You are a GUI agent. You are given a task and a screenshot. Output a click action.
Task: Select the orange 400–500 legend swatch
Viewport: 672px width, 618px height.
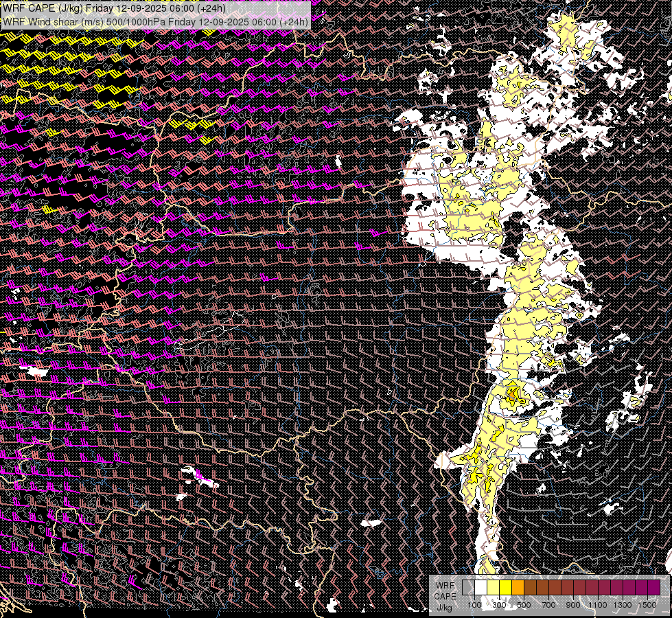(518, 587)
